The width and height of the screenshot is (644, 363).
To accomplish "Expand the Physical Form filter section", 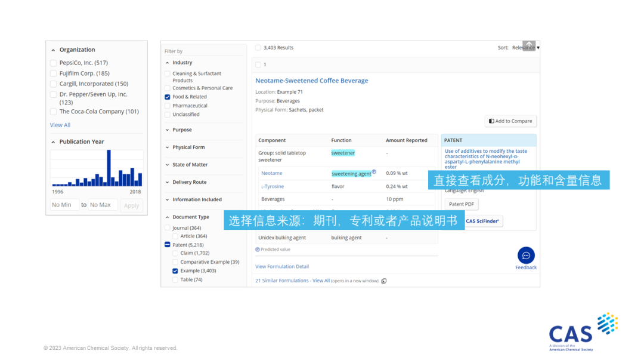I will [167, 147].
